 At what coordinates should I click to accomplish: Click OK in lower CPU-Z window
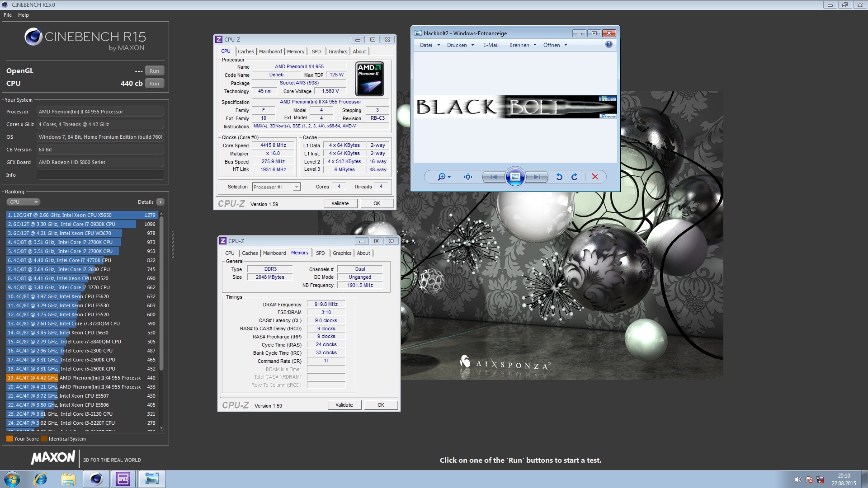click(x=381, y=405)
